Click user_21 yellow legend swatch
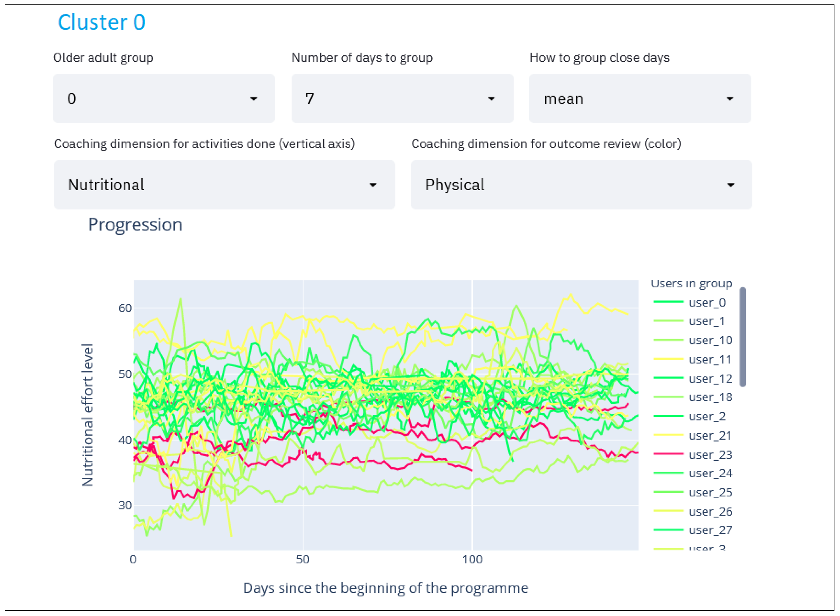Viewport: 840px width, 616px height. tap(668, 435)
